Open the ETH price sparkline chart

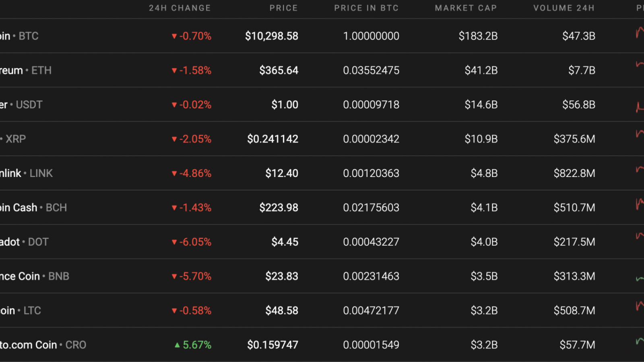coord(640,64)
